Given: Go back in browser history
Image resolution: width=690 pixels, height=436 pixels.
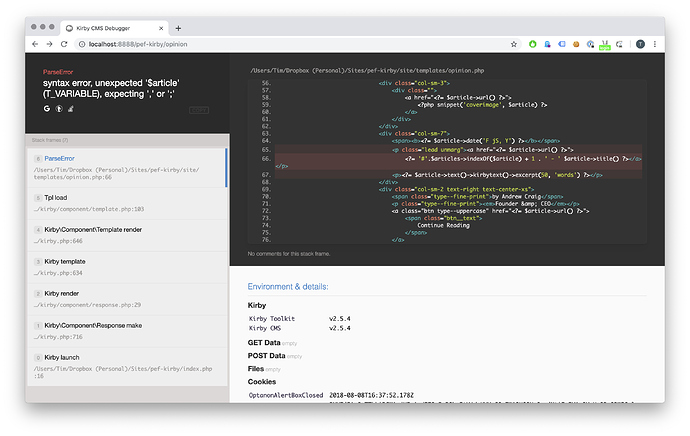Looking at the screenshot, I should 35,44.
